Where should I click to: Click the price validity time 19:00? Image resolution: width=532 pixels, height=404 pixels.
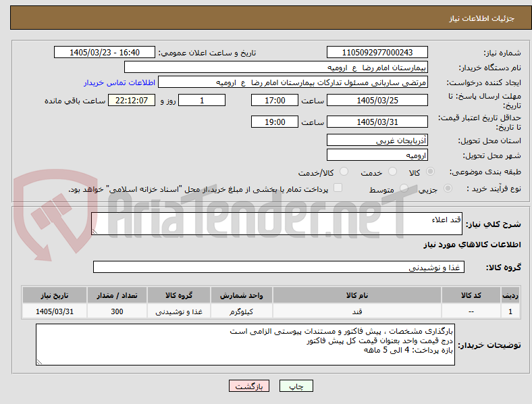pos(275,122)
